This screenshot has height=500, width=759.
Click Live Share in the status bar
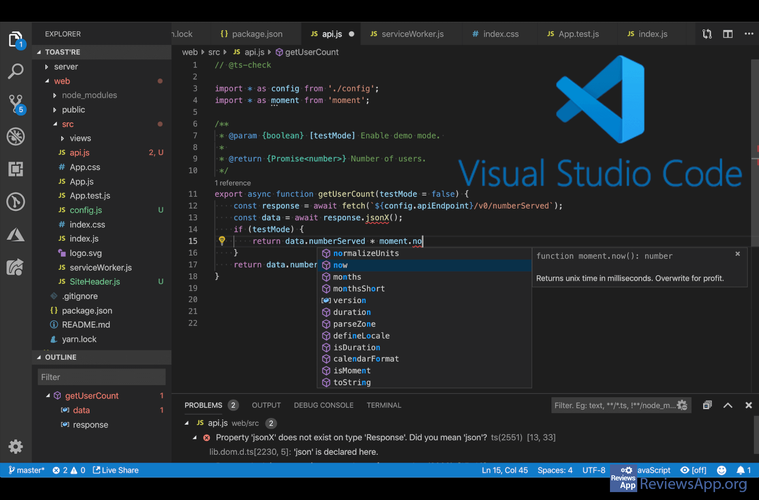(x=115, y=470)
